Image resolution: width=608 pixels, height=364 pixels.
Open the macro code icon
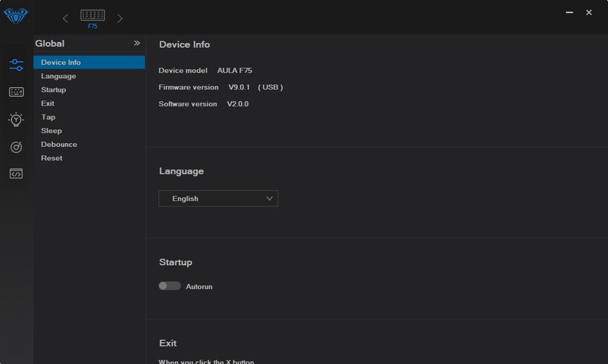(x=16, y=174)
